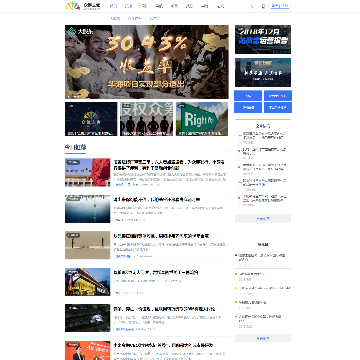Image resolution: width=360 pixels, height=360 pixels.
Task: Open the headline beside the icicles article image
Action: click(157, 200)
